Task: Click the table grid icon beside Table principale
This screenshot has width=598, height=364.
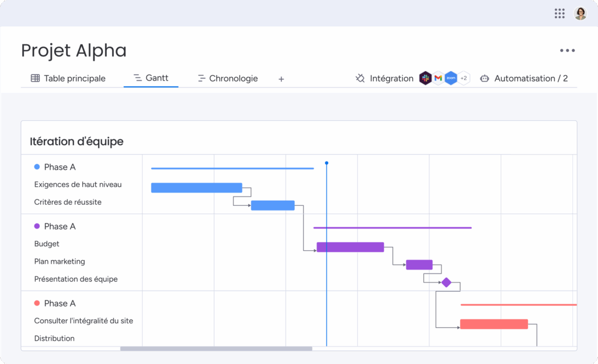Action: (x=35, y=78)
